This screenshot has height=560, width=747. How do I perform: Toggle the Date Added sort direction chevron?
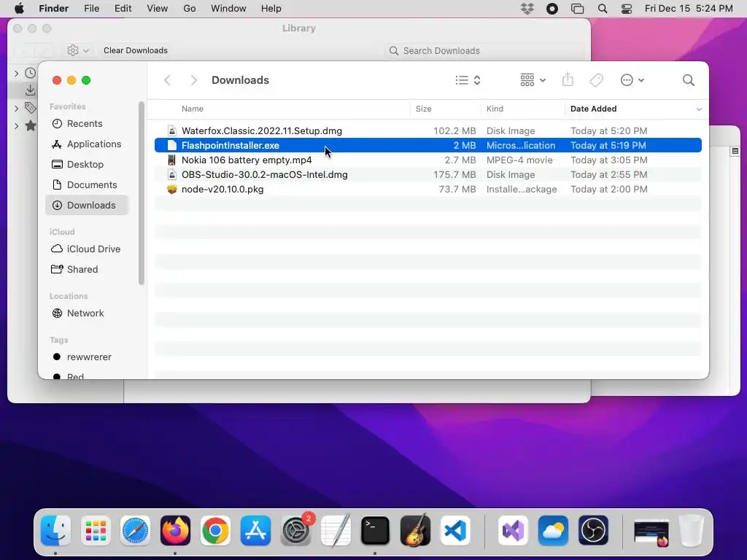tap(699, 109)
